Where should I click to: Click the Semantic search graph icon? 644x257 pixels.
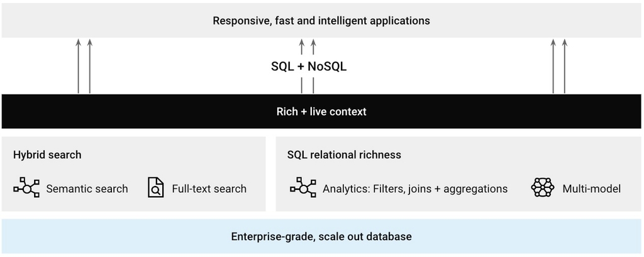(x=26, y=188)
